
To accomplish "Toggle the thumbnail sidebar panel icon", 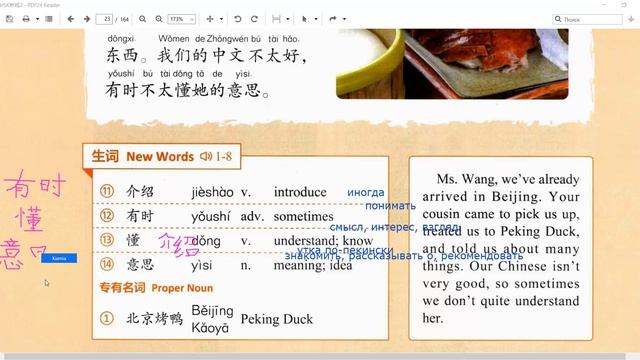I will [49, 19].
